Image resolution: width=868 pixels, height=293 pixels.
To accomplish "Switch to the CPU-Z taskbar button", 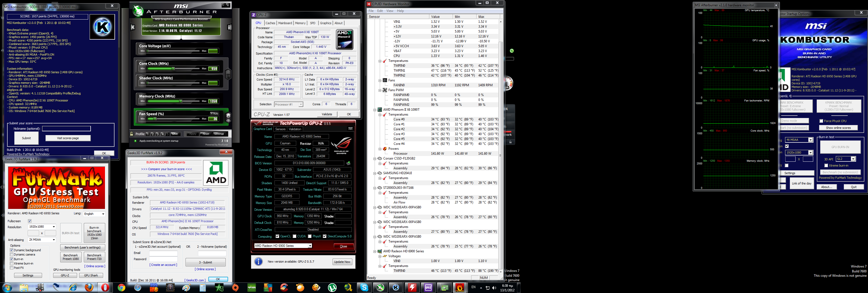I will tap(428, 288).
